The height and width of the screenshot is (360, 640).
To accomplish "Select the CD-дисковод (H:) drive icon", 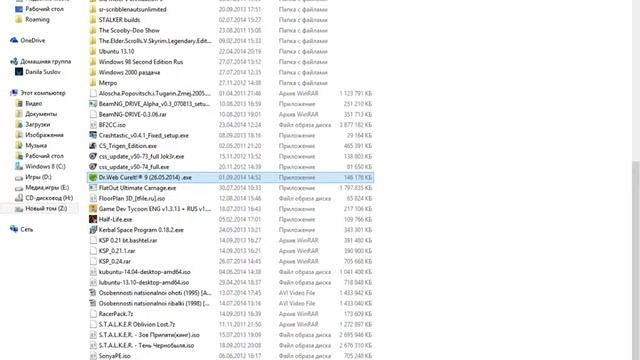I will [19, 198].
